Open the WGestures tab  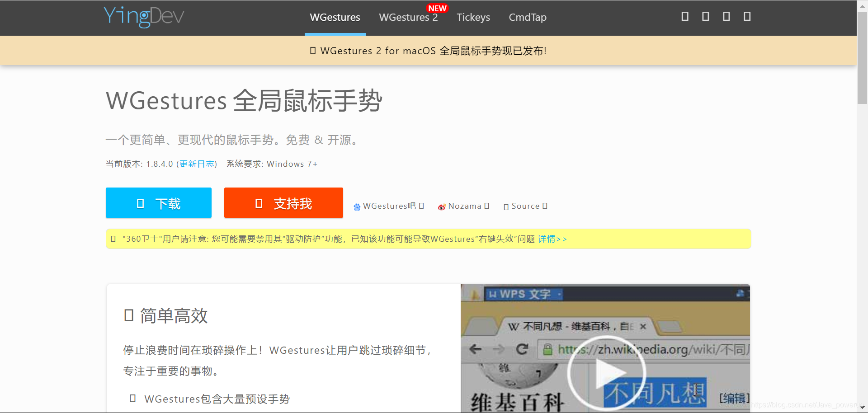335,18
